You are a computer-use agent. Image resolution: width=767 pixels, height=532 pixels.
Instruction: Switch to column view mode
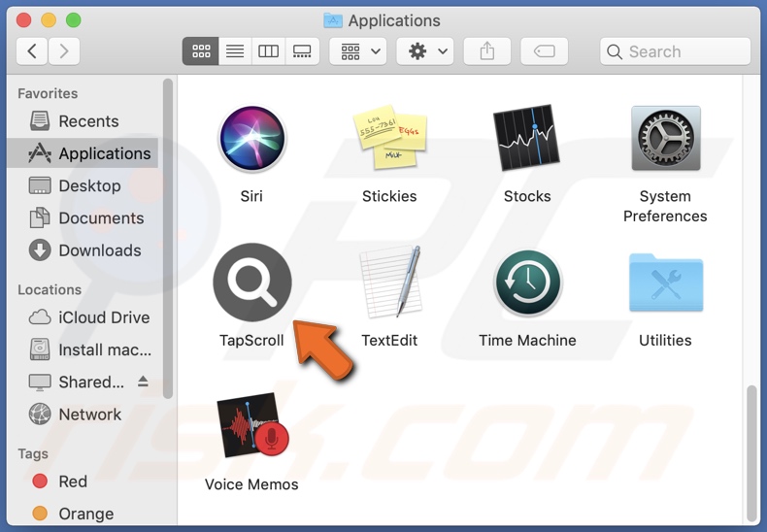pyautogui.click(x=268, y=51)
